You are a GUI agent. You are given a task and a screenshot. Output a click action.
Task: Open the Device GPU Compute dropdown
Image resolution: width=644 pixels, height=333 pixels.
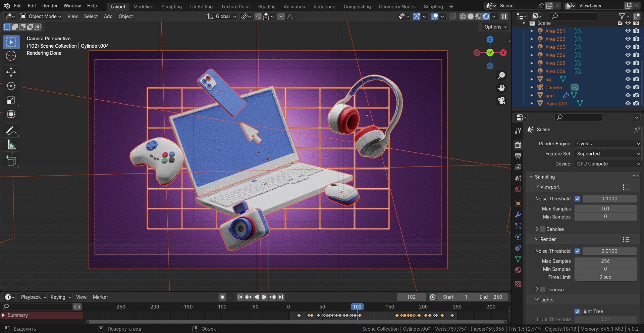point(607,164)
